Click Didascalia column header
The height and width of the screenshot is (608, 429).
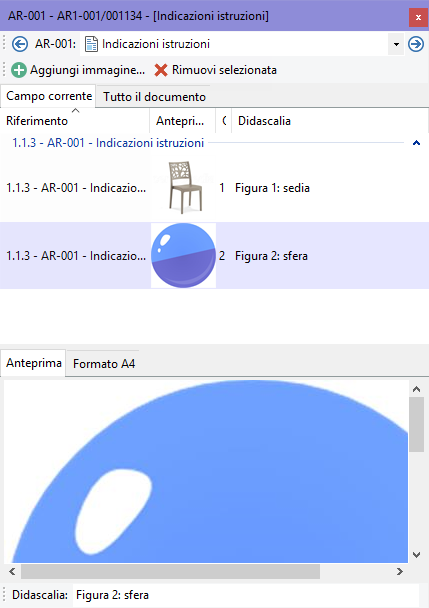pos(330,121)
